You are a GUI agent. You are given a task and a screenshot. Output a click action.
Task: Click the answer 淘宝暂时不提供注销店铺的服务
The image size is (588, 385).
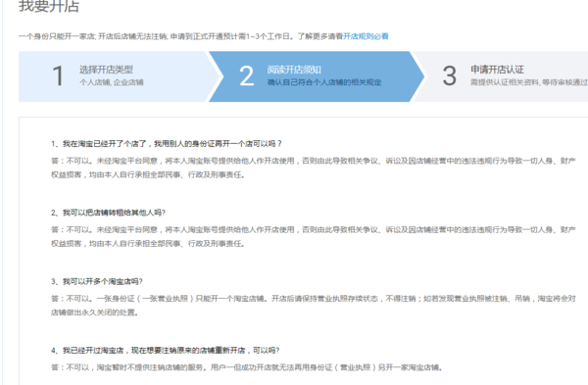[x=247, y=367]
